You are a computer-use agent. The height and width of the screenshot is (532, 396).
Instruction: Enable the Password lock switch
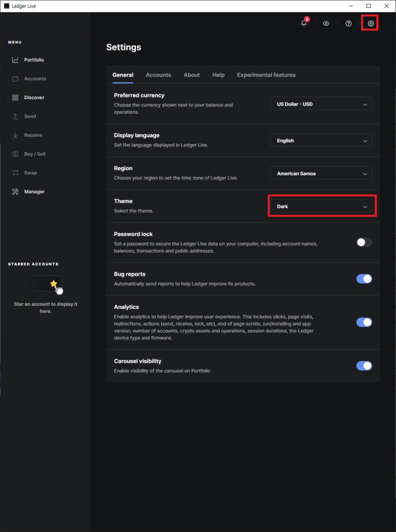point(364,242)
